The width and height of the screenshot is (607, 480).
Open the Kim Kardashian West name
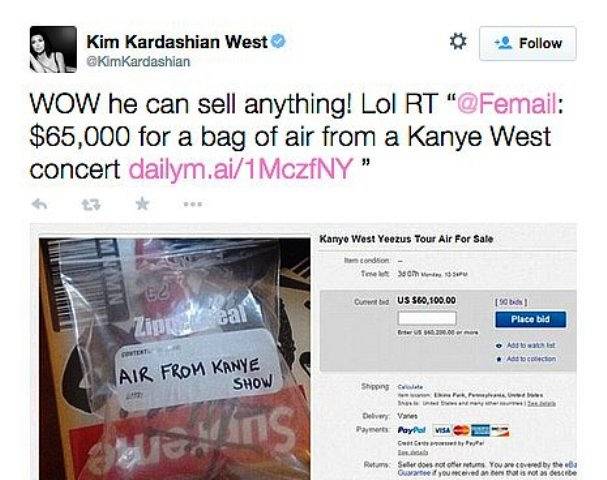pyautogui.click(x=177, y=41)
